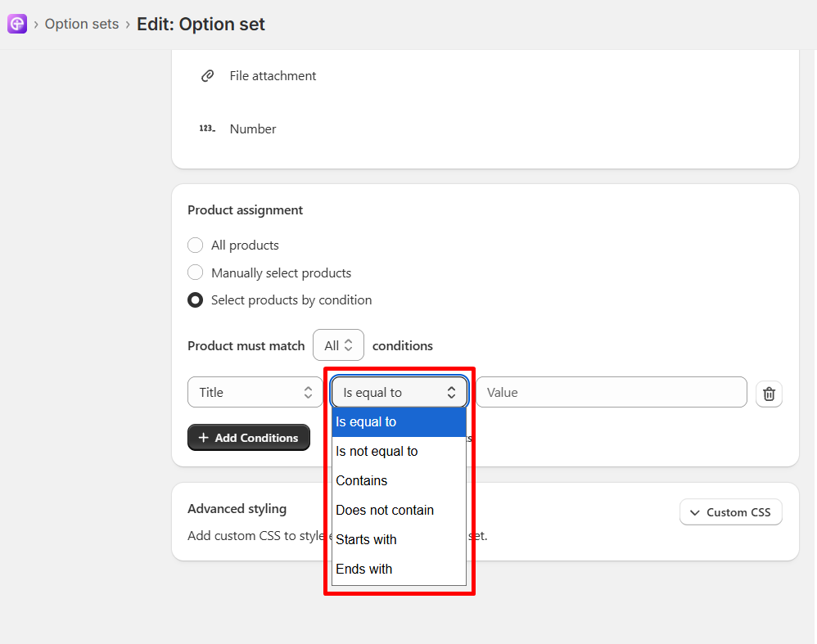Click the Add Conditions button
Image resolution: width=817 pixels, height=644 pixels.
coord(249,438)
